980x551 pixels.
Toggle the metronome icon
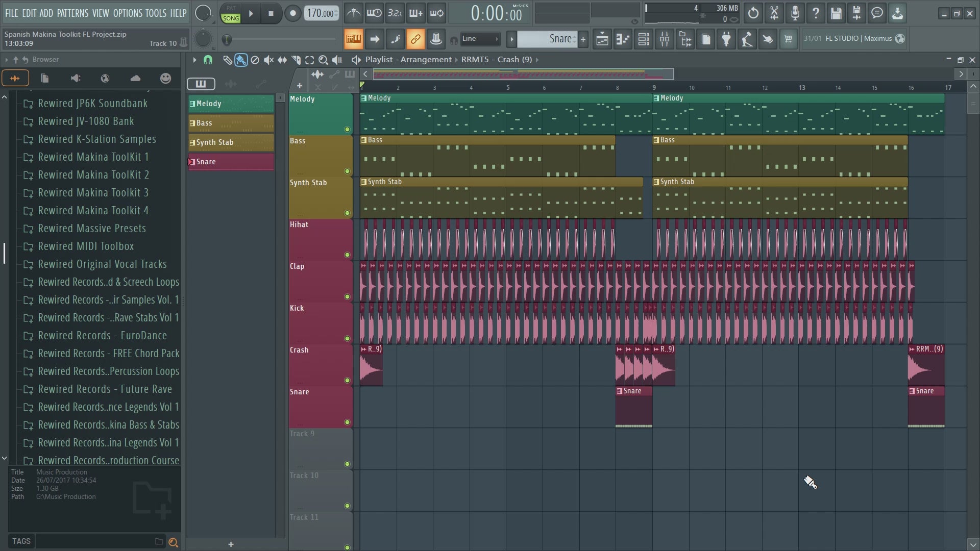tap(353, 13)
